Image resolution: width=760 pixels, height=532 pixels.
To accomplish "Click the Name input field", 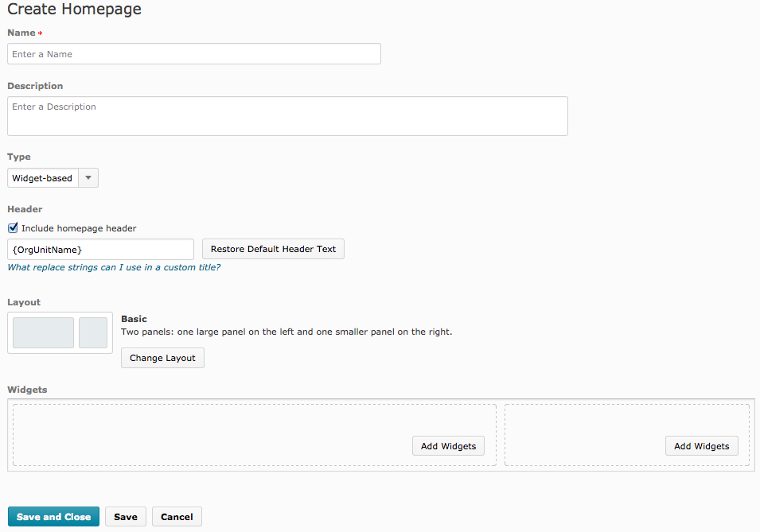I will pos(193,54).
